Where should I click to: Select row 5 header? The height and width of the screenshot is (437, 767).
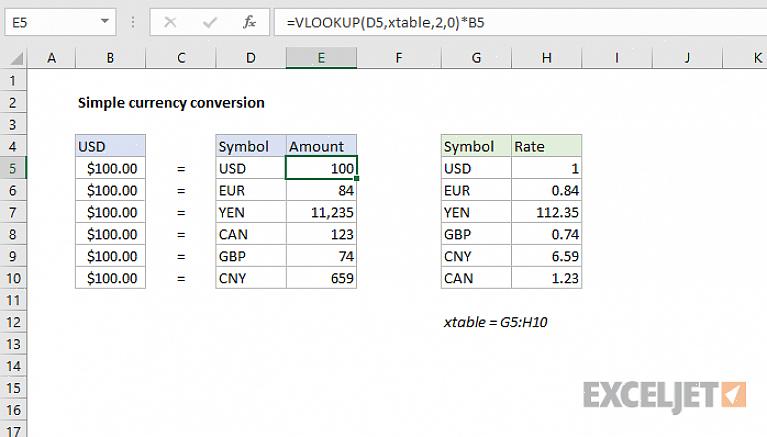(x=15, y=168)
